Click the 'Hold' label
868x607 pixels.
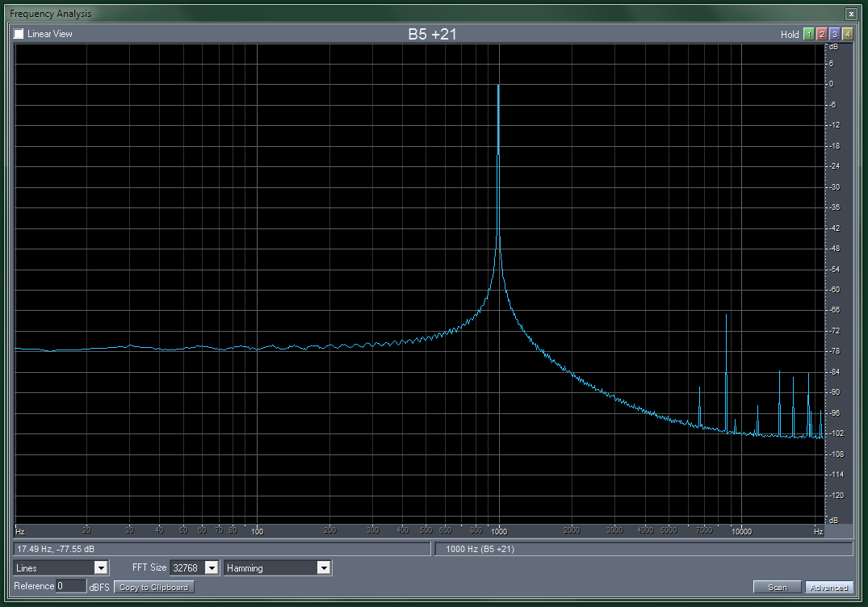(790, 35)
